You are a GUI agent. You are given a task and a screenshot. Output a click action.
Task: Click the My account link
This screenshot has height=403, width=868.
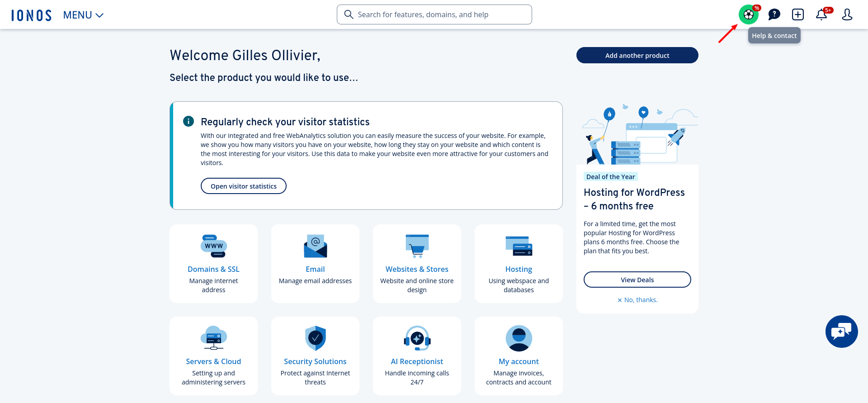tap(519, 361)
